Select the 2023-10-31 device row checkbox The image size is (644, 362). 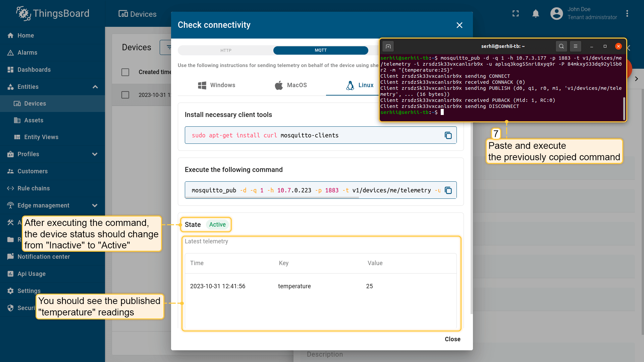pos(125,95)
